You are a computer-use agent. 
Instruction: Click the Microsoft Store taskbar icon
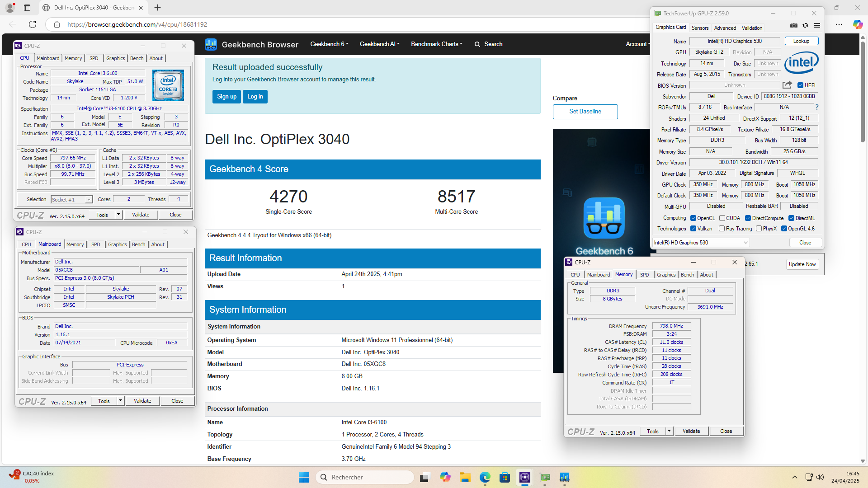click(x=505, y=477)
